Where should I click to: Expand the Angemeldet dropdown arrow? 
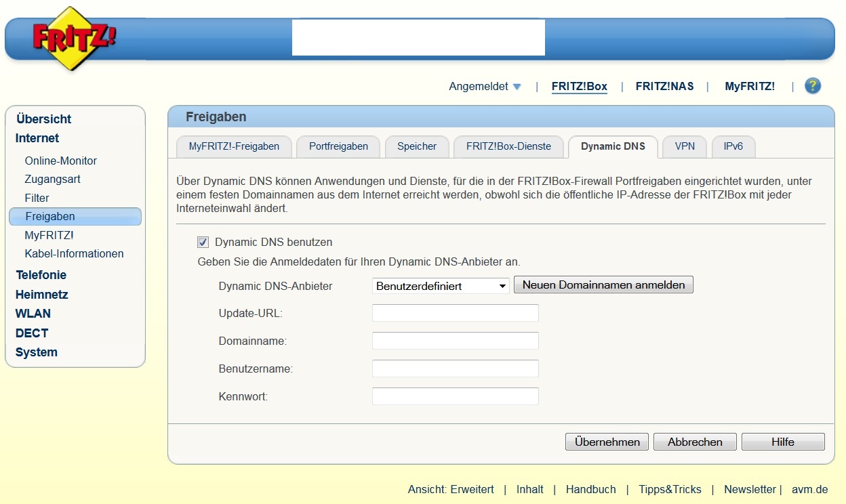pyautogui.click(x=517, y=87)
